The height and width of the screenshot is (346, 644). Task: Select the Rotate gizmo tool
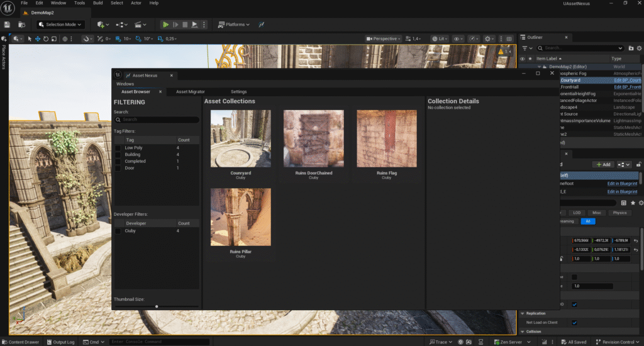tap(46, 39)
